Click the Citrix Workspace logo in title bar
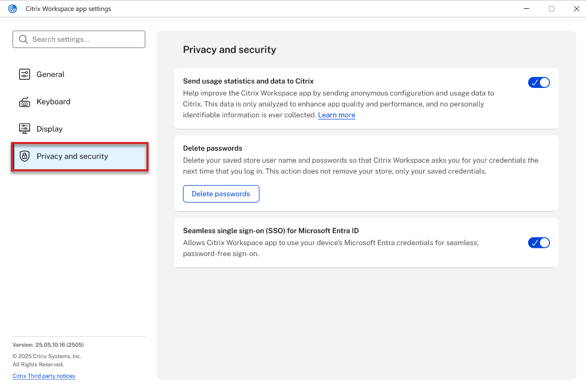 (x=13, y=9)
